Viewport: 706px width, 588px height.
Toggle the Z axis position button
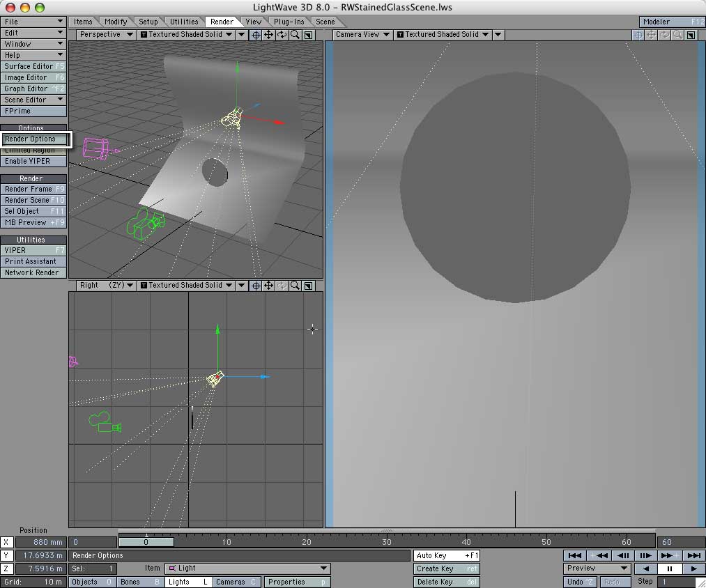(x=6, y=568)
